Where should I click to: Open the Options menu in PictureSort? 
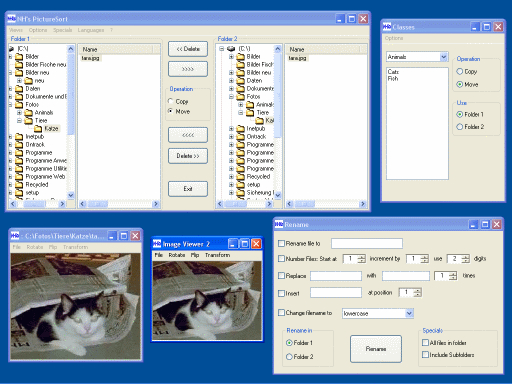click(x=38, y=30)
